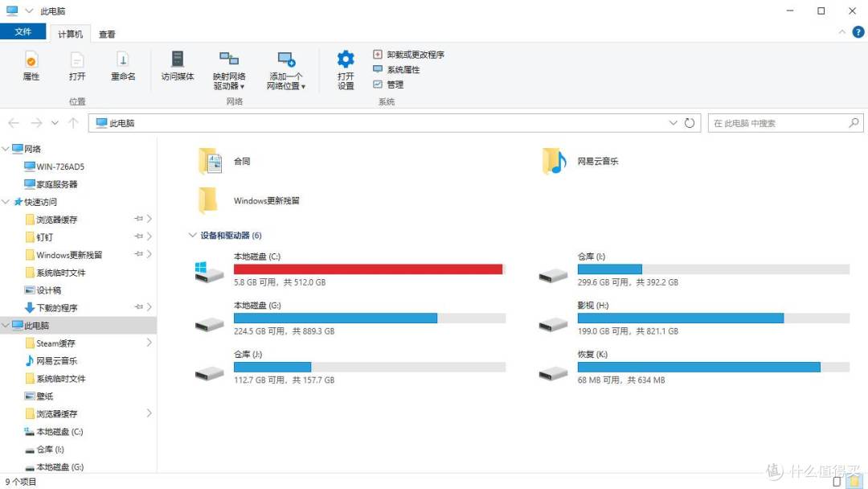
Task: Click the 重命名 rename icon
Action: (123, 66)
